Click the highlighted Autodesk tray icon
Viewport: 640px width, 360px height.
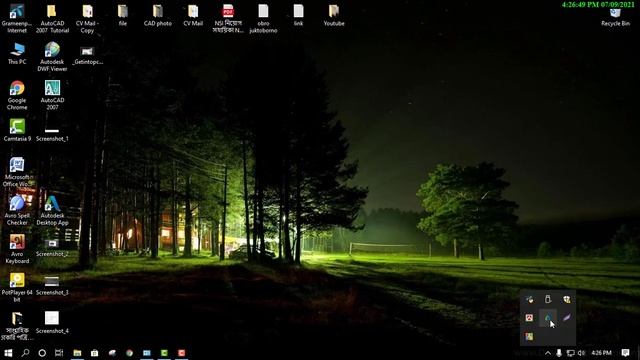point(548,318)
